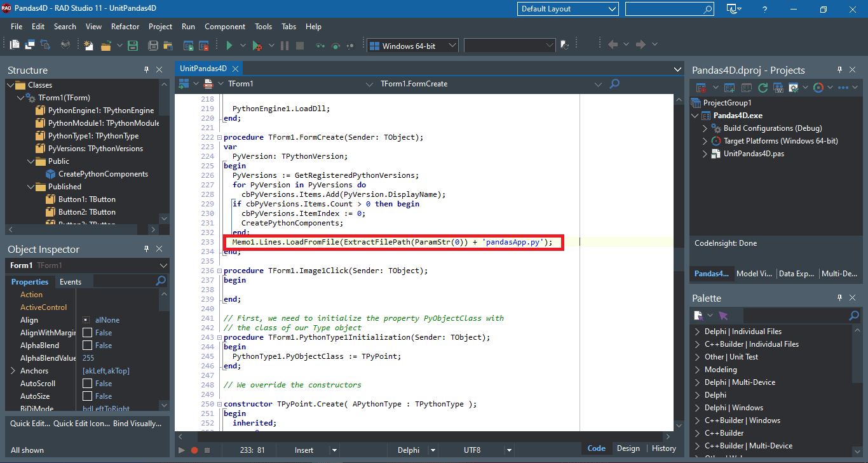The image size is (868, 463).
Task: Expand the Target Platforms node
Action: (x=705, y=141)
